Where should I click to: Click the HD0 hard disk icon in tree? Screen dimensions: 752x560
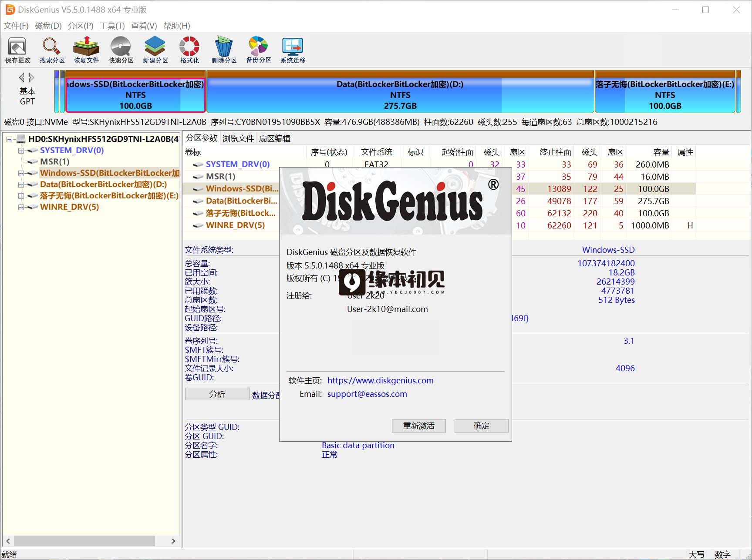(21, 139)
